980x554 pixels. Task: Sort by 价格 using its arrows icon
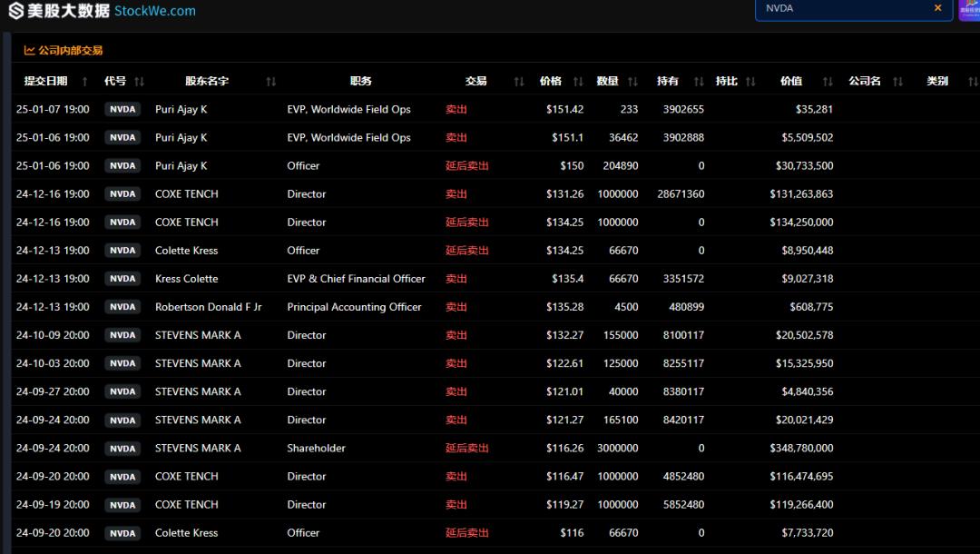pos(577,82)
